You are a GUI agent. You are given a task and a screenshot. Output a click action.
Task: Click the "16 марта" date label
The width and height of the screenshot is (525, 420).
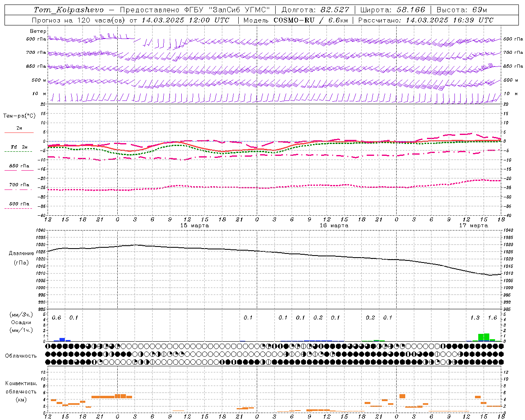pyautogui.click(x=334, y=226)
